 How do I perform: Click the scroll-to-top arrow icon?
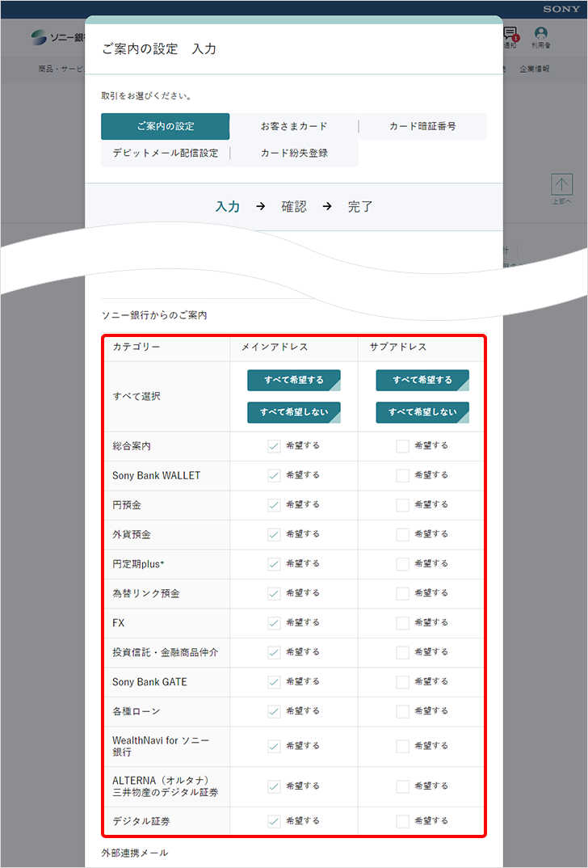pyautogui.click(x=561, y=184)
